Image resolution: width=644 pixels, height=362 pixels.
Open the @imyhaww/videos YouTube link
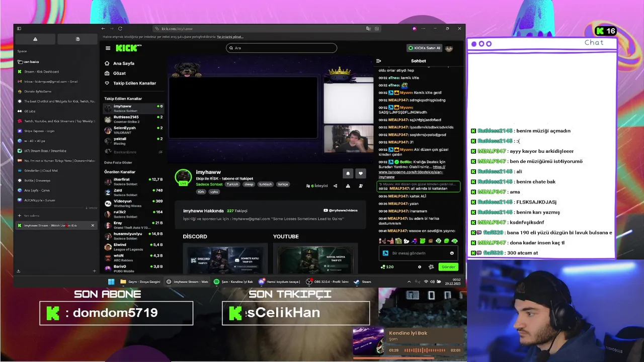[341, 211]
